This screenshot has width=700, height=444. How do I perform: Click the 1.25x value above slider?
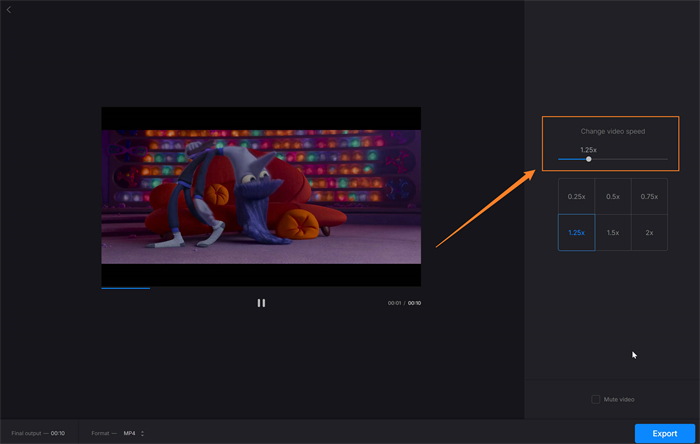point(588,149)
